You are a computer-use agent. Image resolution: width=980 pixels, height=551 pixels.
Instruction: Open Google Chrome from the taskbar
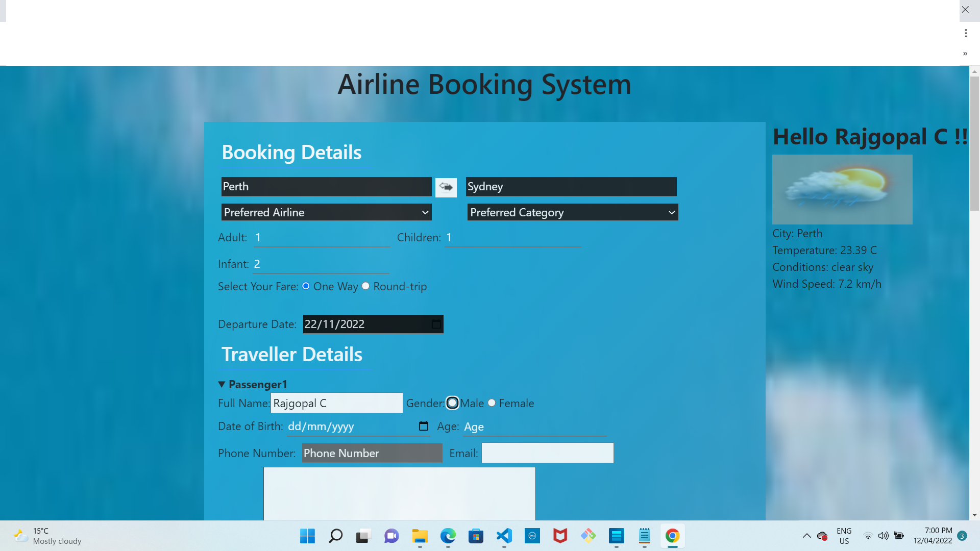[x=672, y=536]
